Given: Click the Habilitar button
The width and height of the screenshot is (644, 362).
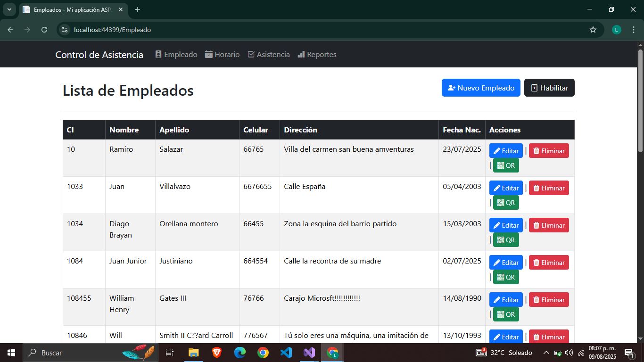Looking at the screenshot, I should (x=549, y=88).
